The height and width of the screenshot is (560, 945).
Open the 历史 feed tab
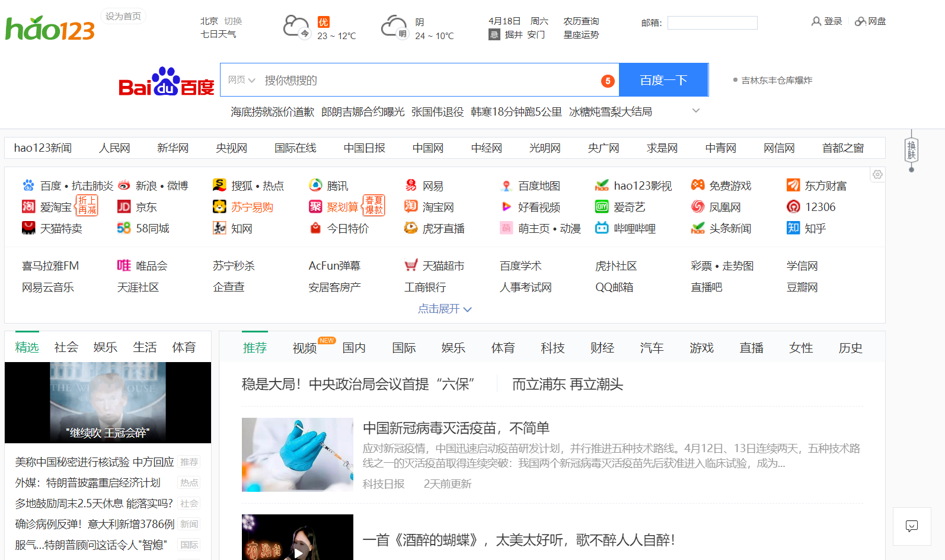pyautogui.click(x=851, y=348)
